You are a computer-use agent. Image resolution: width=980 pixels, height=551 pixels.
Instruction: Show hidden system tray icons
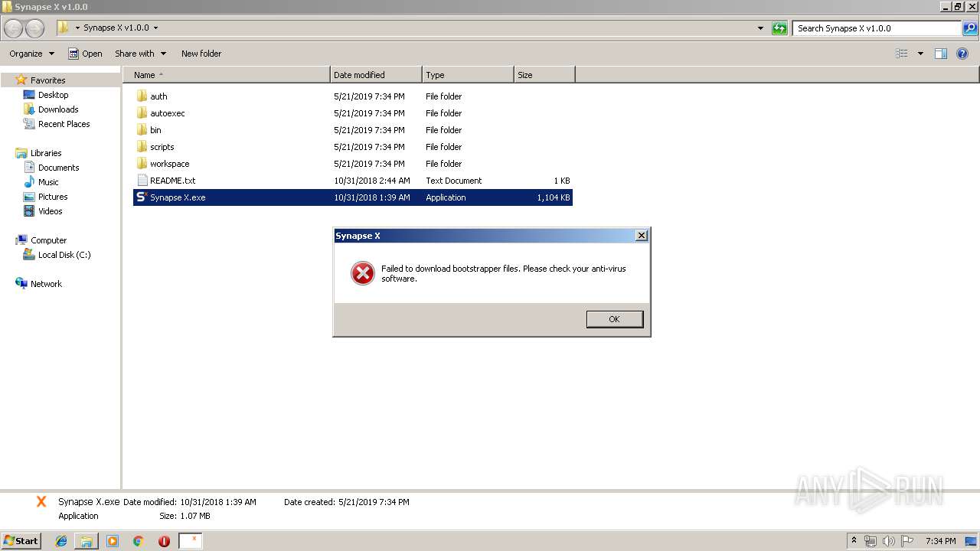(854, 541)
